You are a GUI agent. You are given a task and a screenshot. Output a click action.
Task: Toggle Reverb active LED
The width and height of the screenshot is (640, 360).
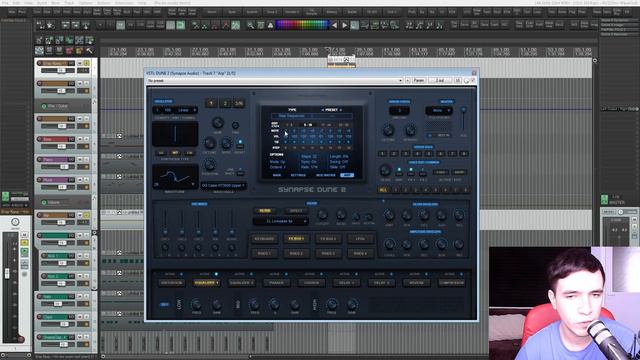pyautogui.click(x=426, y=274)
